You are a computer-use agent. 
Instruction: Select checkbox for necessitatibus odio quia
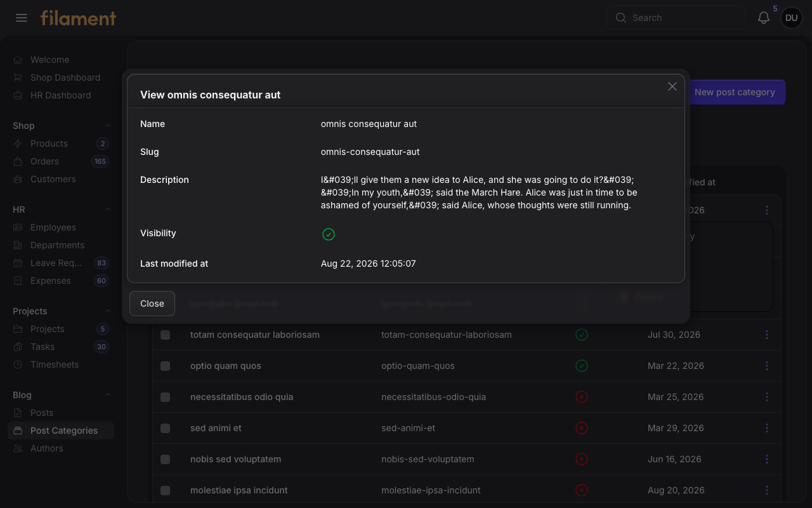tap(166, 397)
